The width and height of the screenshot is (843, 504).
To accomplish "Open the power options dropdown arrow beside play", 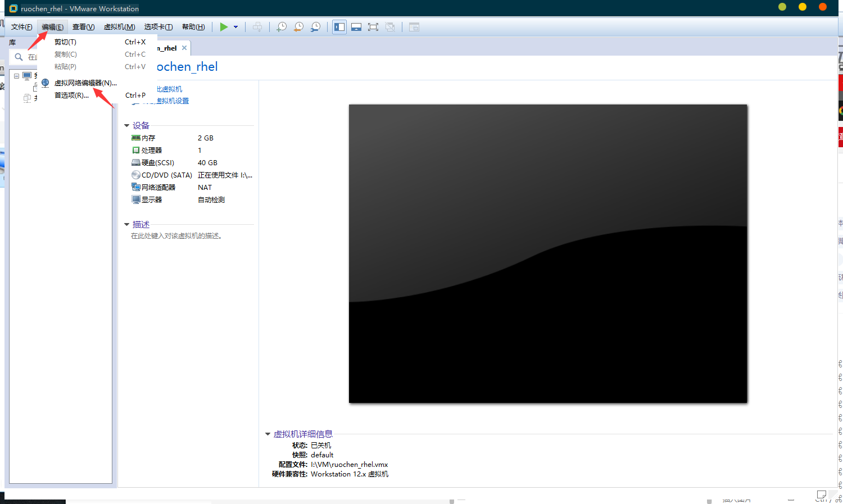I will click(x=236, y=27).
